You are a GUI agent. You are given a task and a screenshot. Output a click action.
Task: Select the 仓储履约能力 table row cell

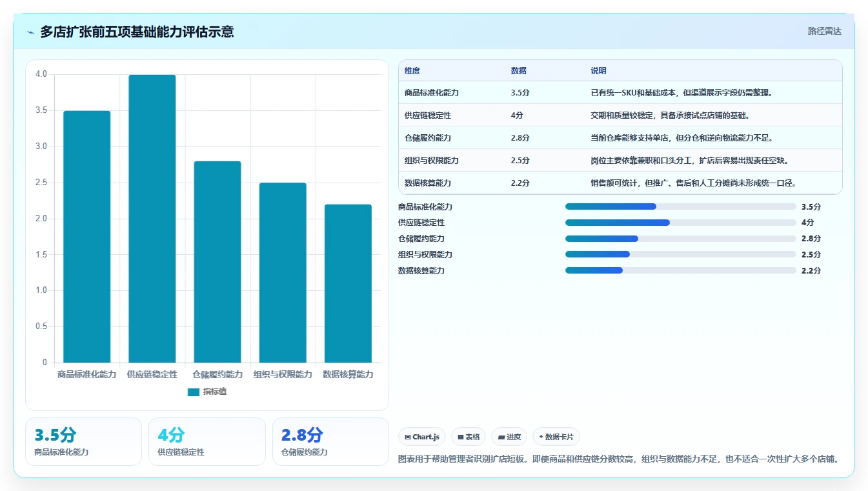(x=428, y=138)
